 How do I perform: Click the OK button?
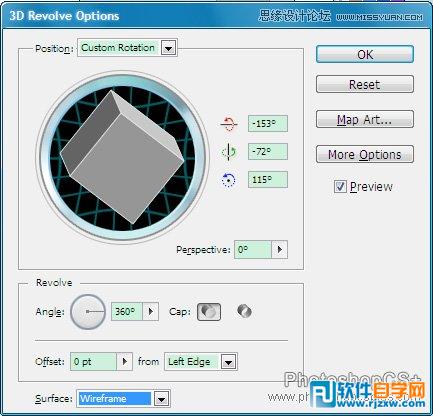coord(365,54)
